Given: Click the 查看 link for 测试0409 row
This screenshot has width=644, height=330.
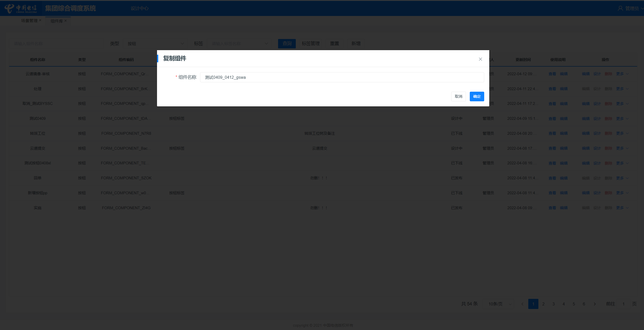Looking at the screenshot, I should pos(552,119).
